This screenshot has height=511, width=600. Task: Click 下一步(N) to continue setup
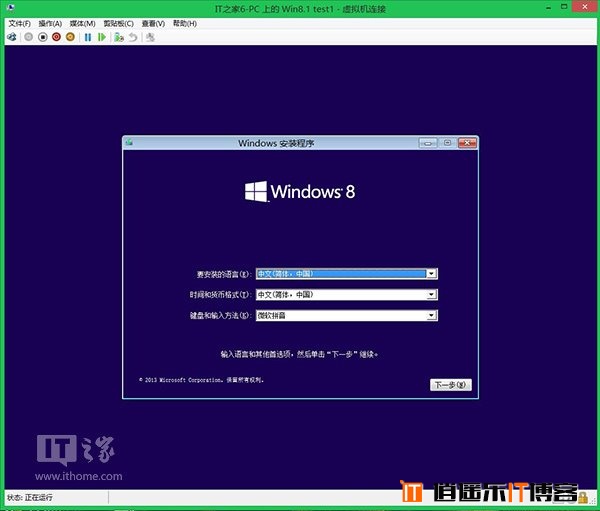point(451,385)
